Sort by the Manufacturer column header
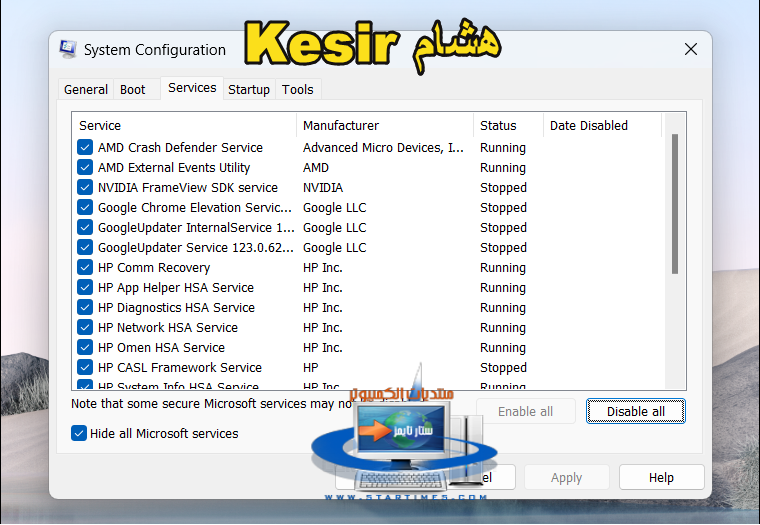760x525 pixels. click(385, 126)
